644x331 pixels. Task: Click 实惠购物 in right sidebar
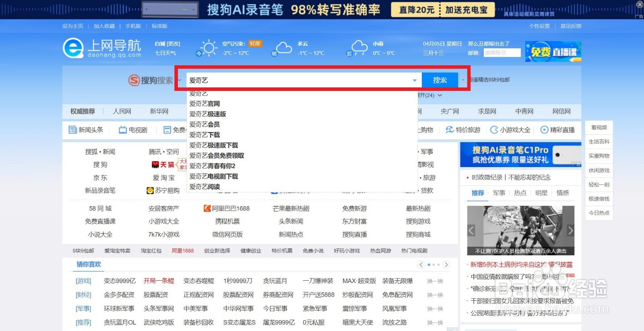click(599, 156)
